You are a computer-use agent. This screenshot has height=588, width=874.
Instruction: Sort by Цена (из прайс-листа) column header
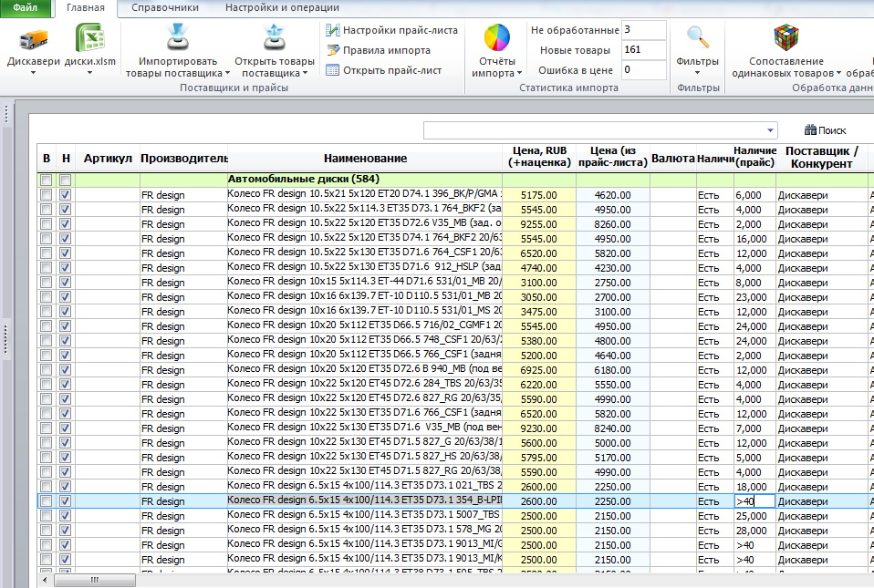click(612, 157)
